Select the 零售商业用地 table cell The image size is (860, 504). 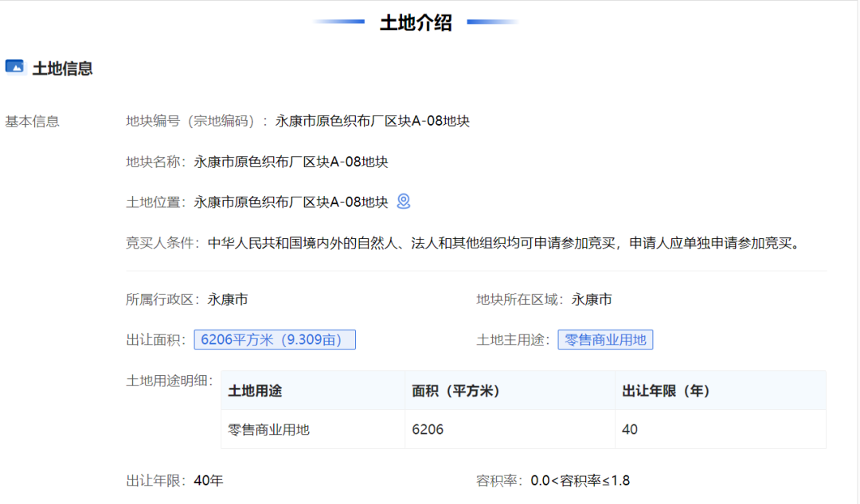click(269, 430)
